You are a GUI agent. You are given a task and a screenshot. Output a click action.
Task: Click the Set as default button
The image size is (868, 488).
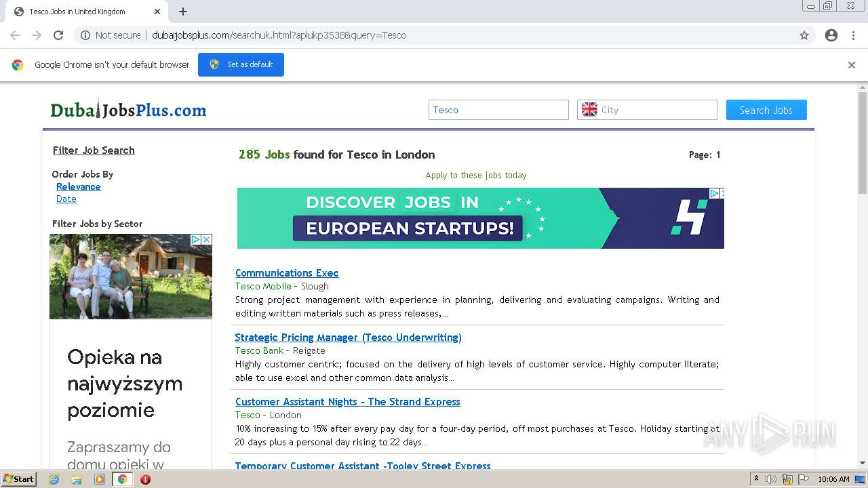point(241,65)
